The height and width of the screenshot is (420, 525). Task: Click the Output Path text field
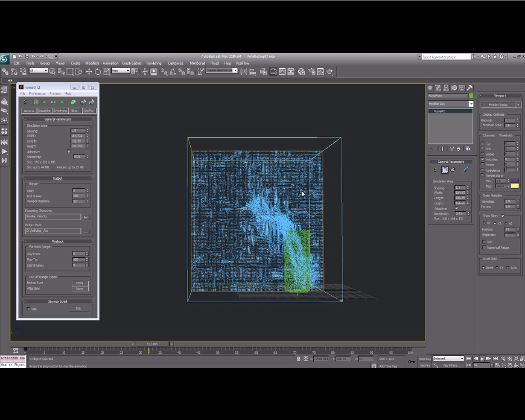[53, 231]
